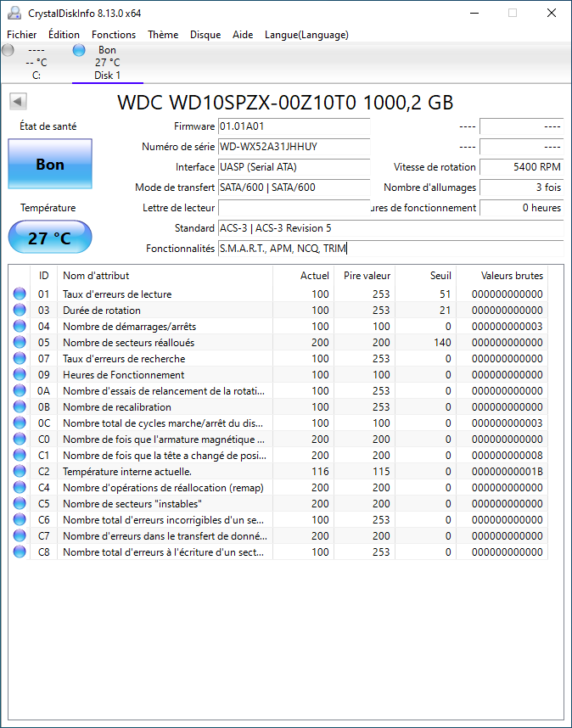Viewport: 572px width, 728px height.
Task: Click the Seuil column header
Action: coord(426,276)
